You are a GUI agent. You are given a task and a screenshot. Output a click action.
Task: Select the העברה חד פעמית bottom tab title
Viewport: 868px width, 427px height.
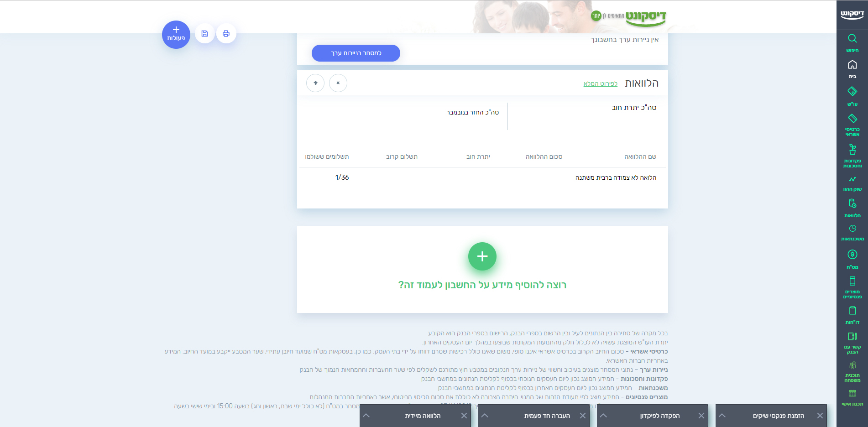547,416
